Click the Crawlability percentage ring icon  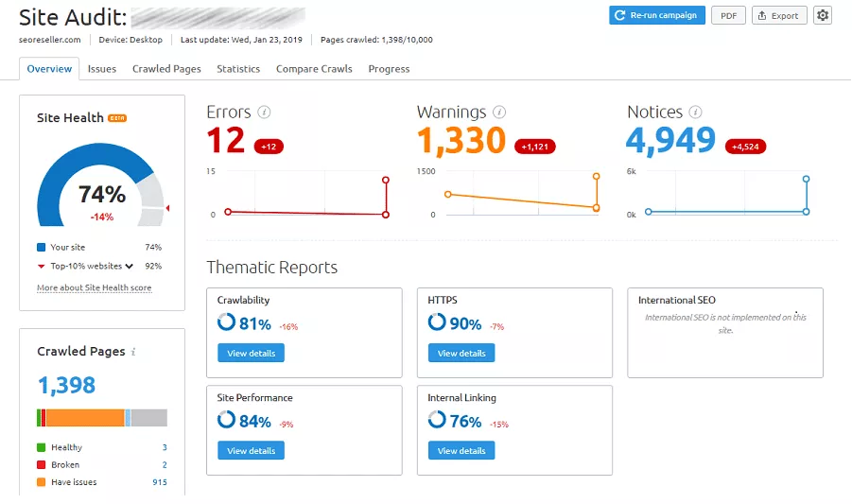pos(226,322)
